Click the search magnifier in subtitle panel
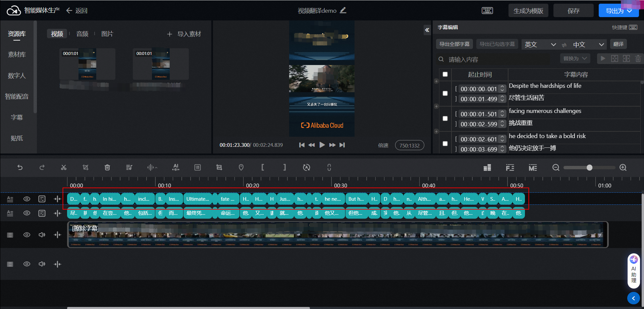This screenshot has height=309, width=644. pyautogui.click(x=441, y=59)
